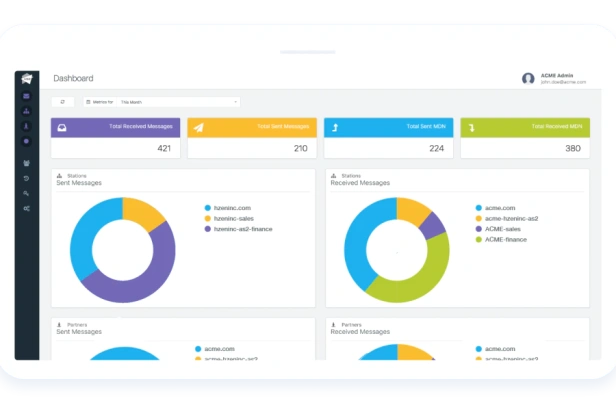Click the Total Sent MDN card

[x=389, y=138]
